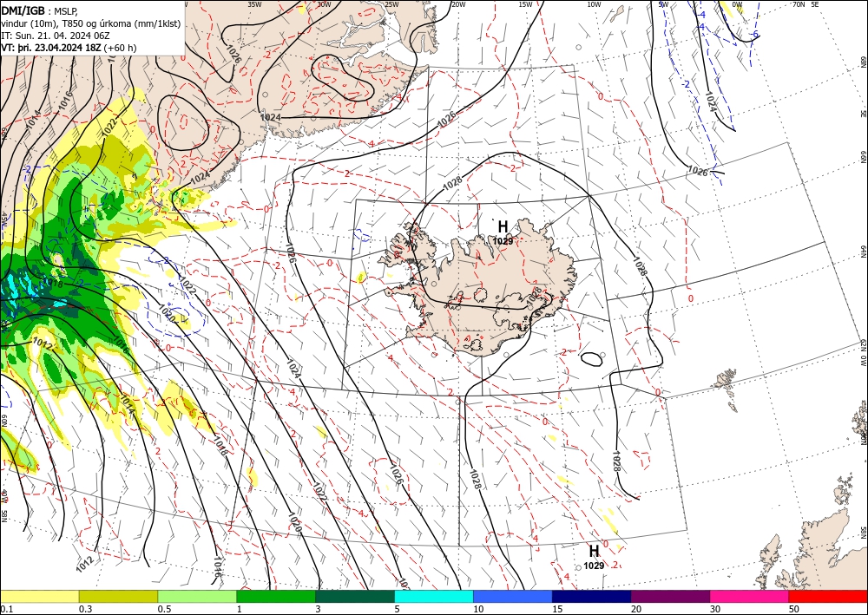Select the green 1–3 mm legend swatch
868x615 pixels.
point(276,596)
